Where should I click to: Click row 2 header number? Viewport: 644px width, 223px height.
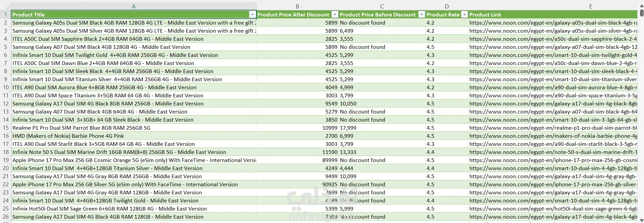(6, 23)
